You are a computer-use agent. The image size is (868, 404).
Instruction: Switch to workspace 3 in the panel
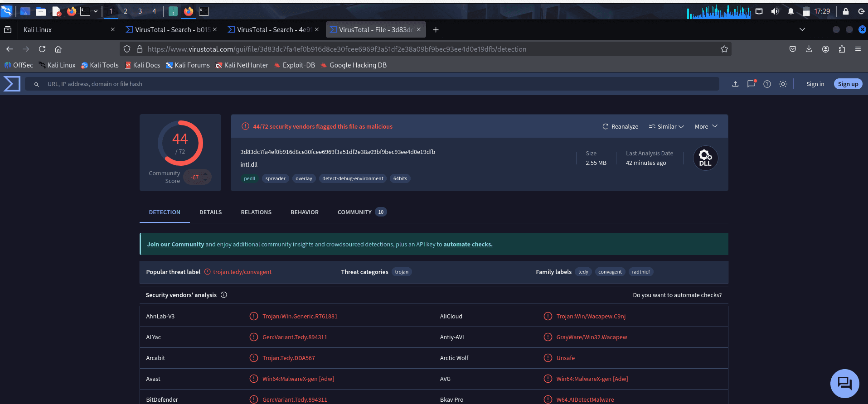[140, 11]
